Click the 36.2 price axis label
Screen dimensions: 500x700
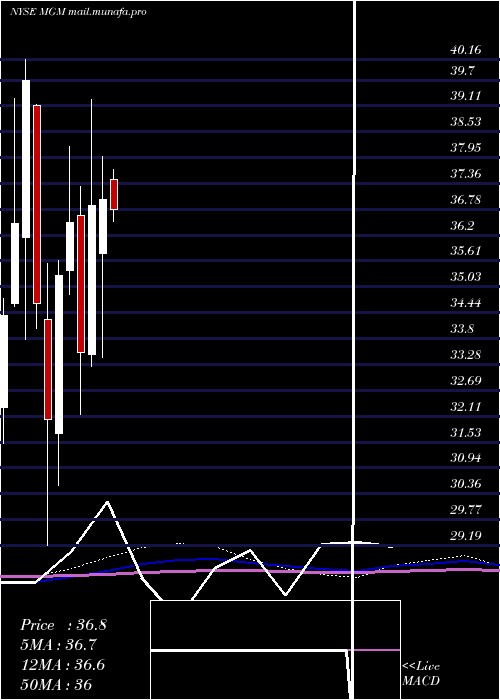(x=462, y=225)
